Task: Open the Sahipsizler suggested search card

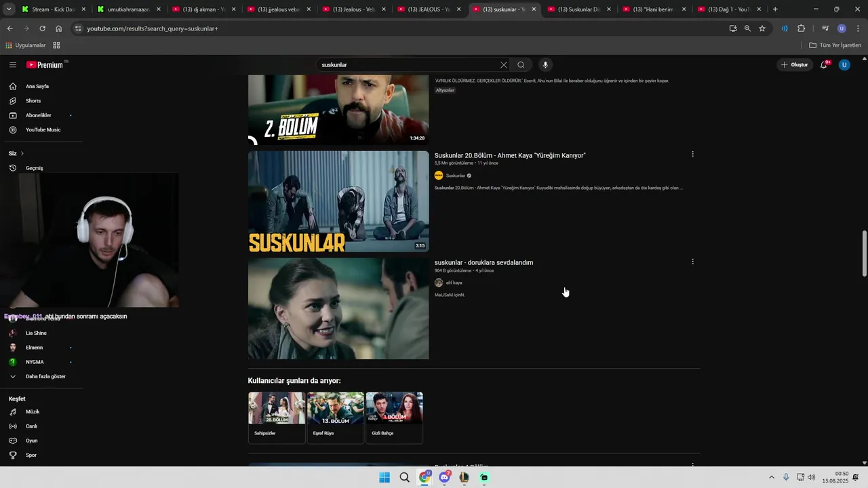Action: (x=277, y=418)
